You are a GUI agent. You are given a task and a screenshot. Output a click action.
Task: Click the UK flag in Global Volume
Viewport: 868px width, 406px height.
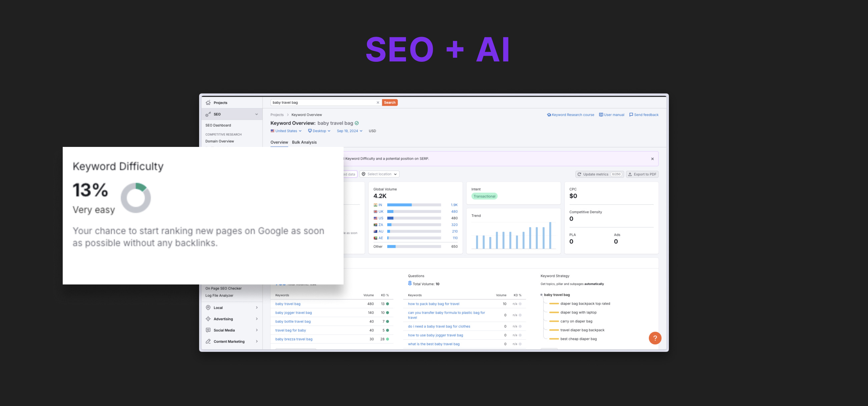coord(375,212)
